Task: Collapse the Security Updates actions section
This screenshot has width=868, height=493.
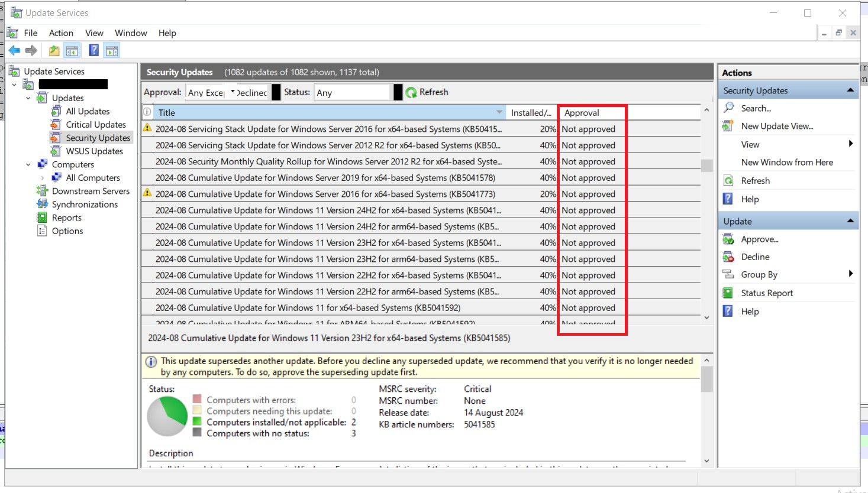Action: click(x=850, y=90)
